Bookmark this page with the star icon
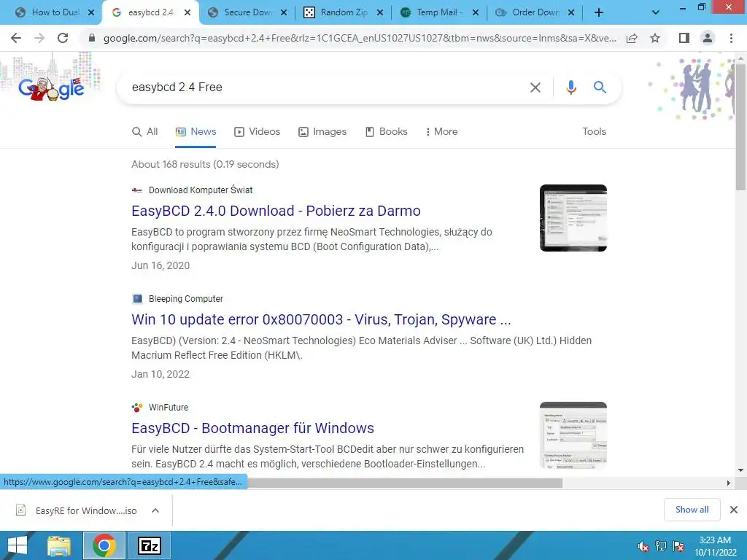The height and width of the screenshot is (560, 747). [x=655, y=38]
